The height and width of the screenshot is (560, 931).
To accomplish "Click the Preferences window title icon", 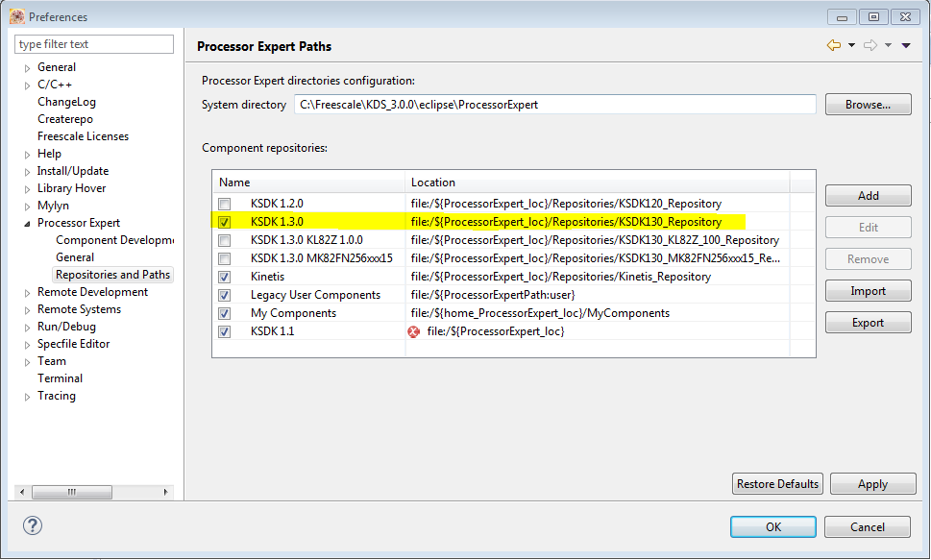I will [x=16, y=16].
